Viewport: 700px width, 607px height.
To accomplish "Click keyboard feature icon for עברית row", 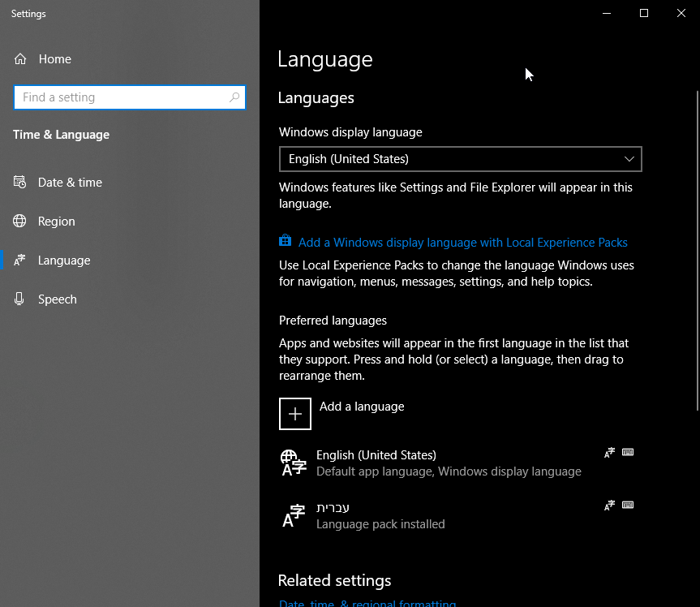I will [628, 506].
